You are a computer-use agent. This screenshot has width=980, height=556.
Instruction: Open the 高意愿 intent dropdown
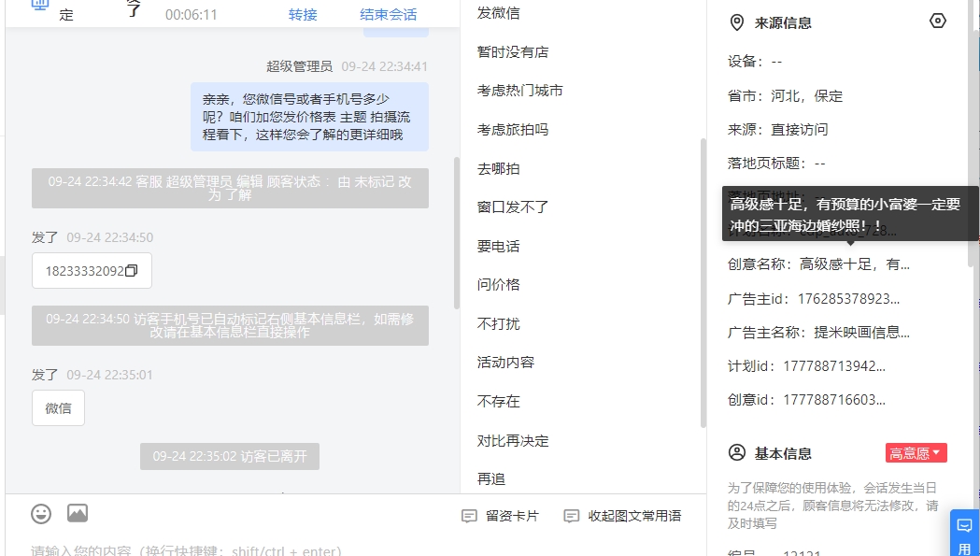(x=916, y=453)
